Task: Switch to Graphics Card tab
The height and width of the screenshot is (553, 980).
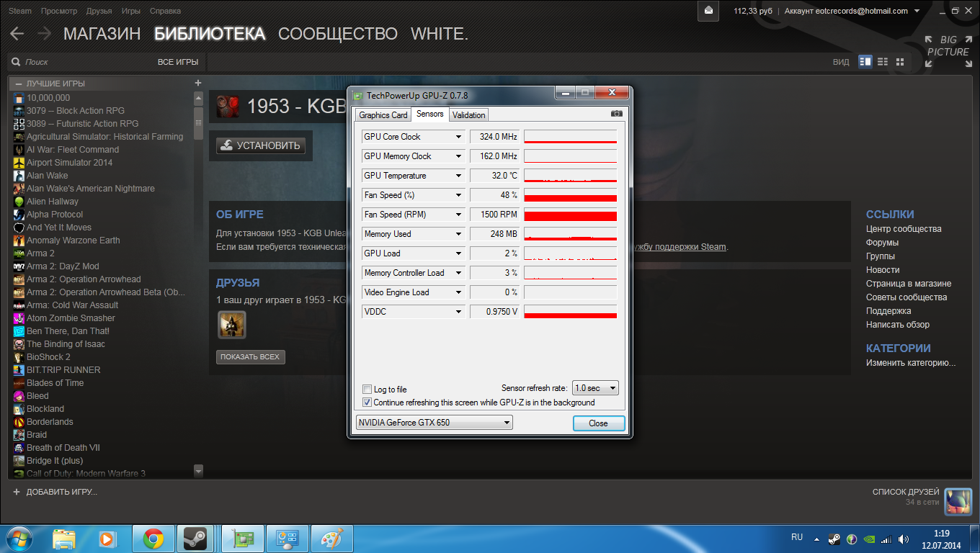Action: 383,115
